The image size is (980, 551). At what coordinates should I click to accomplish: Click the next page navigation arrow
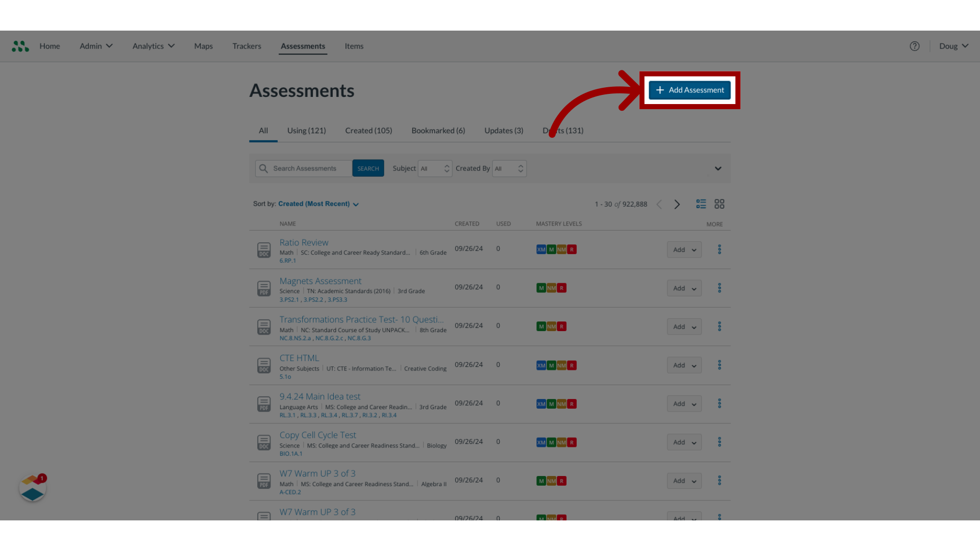click(676, 204)
